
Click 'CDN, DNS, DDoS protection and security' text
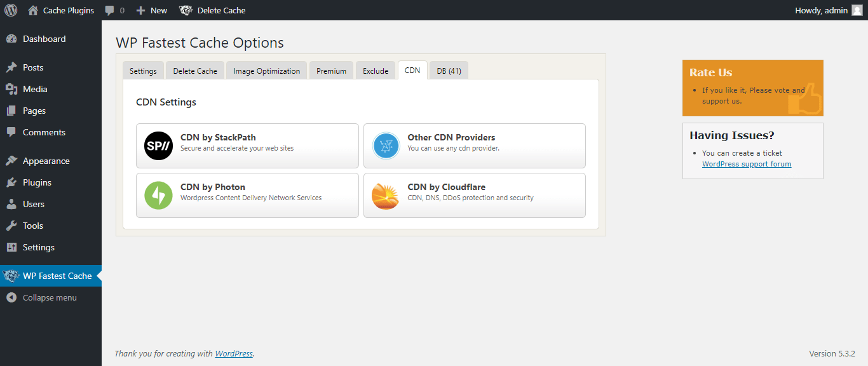coord(470,198)
